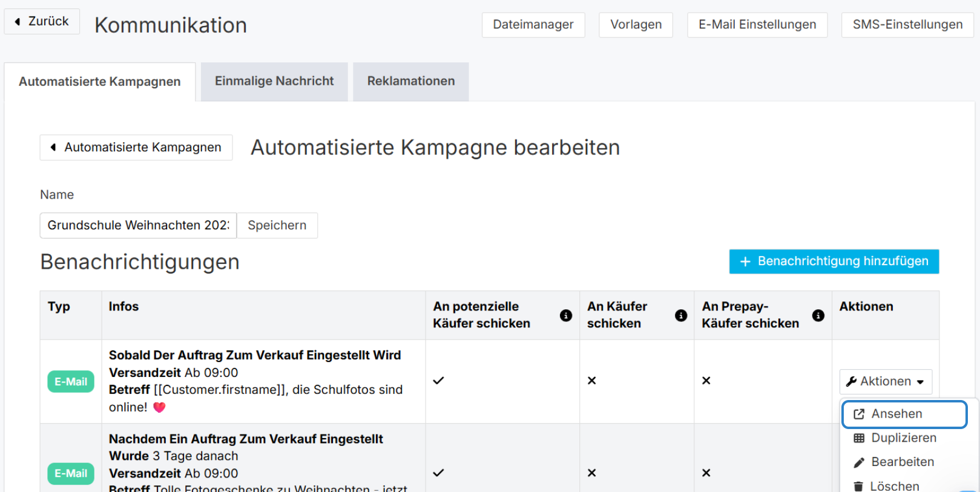
Task: Click the An Prepay-Käufer cross in the Sobald Der Auftrag row
Action: 706,381
